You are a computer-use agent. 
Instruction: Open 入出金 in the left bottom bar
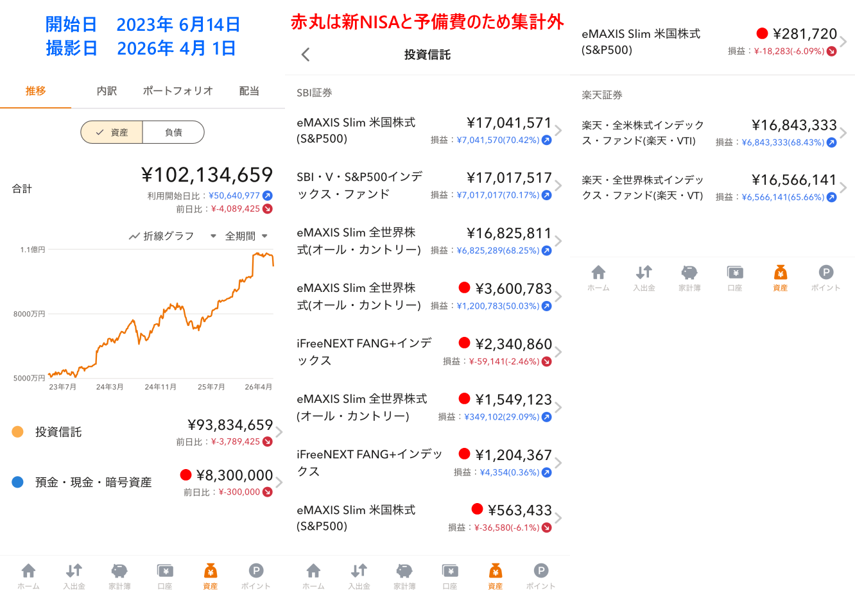pos(74,576)
